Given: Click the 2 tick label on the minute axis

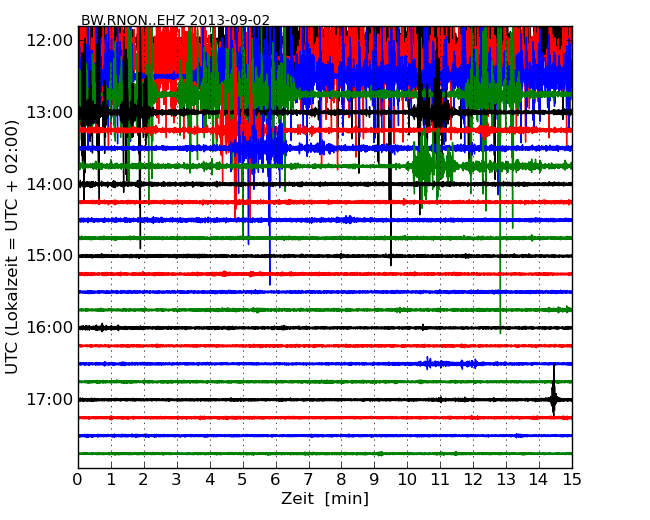Looking at the screenshot, I should click(x=144, y=480).
